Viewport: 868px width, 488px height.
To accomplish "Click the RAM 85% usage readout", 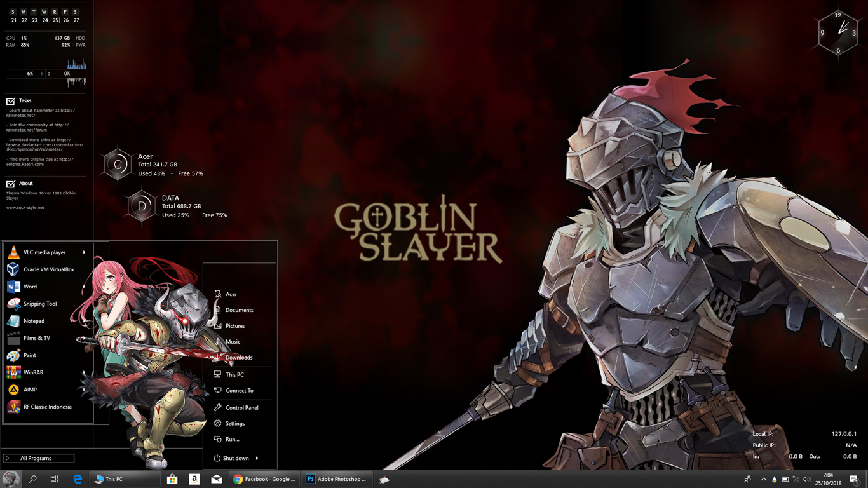I will (18, 46).
